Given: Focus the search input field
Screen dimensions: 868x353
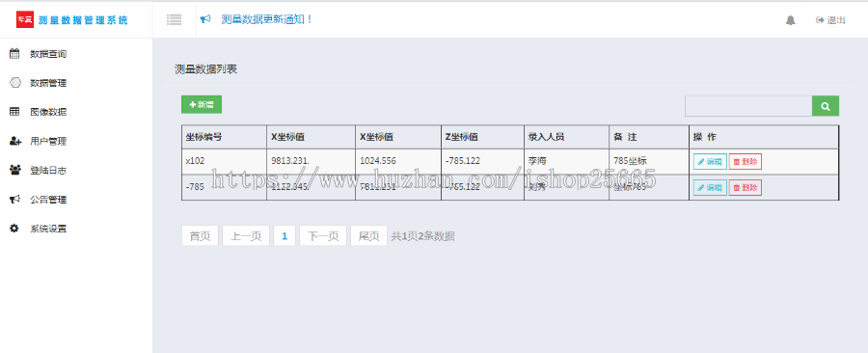Looking at the screenshot, I should pyautogui.click(x=748, y=106).
